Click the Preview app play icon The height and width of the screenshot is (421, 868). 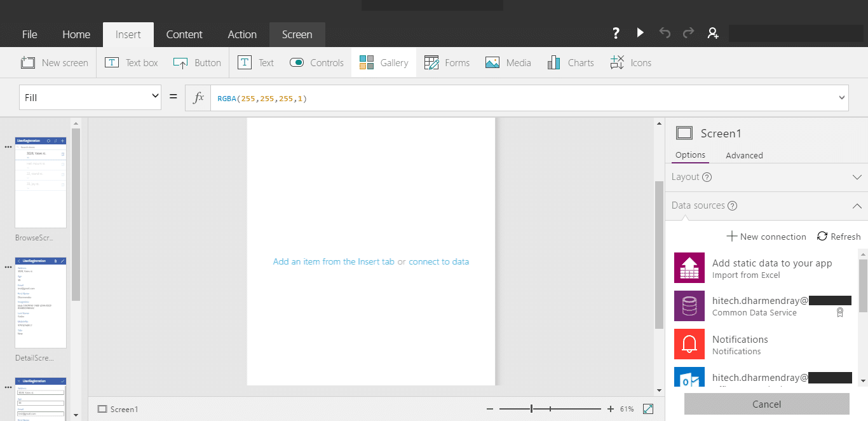tap(640, 33)
